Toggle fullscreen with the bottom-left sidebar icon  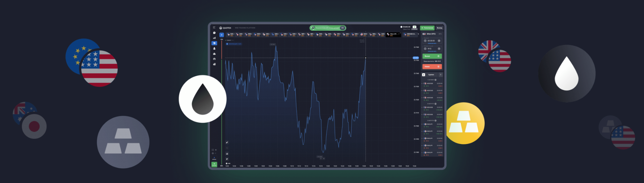pyautogui.click(x=213, y=150)
